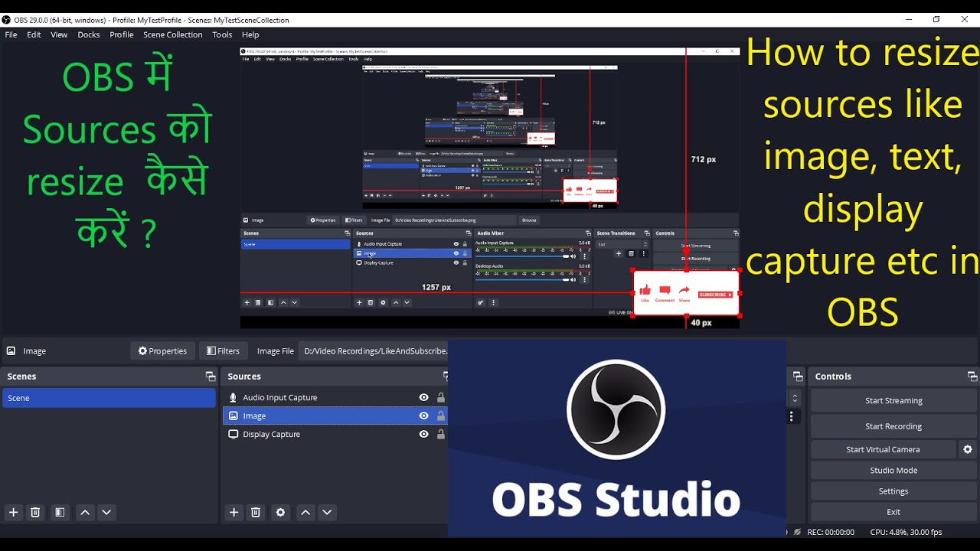Open Settings from Controls dock
Viewport: 980px width, 551px height.
(x=893, y=491)
